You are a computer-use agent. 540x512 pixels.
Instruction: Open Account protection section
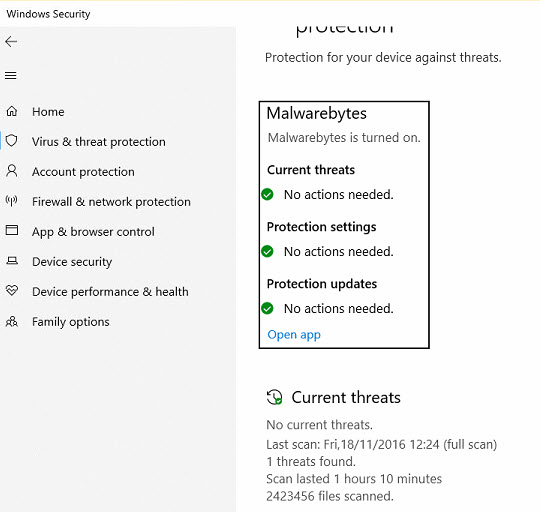83,171
